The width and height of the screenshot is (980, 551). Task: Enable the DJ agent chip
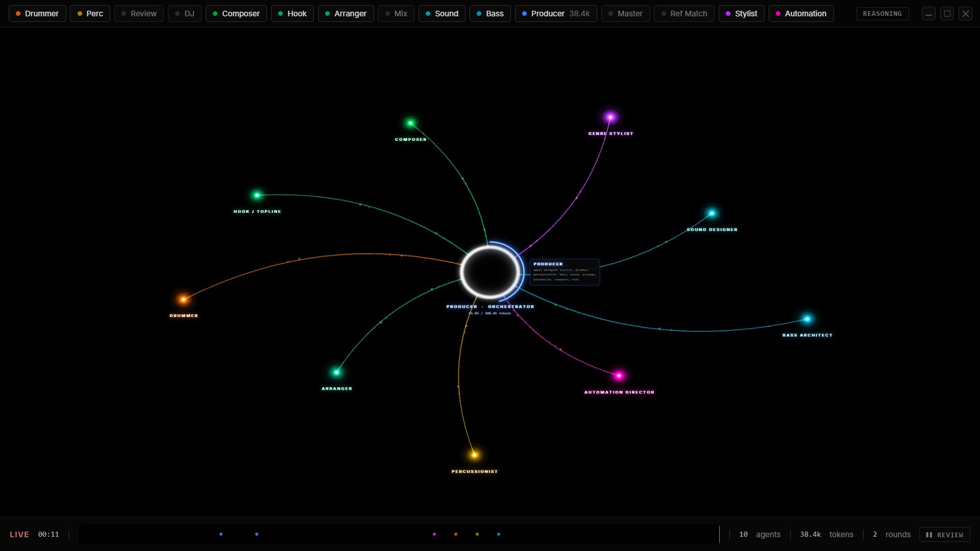185,14
